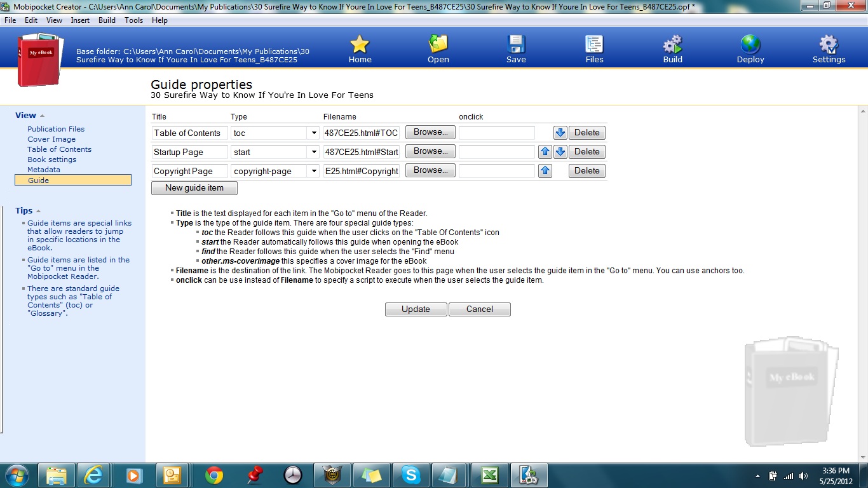Delete the Copyright Page guide item
868x488 pixels.
(587, 171)
